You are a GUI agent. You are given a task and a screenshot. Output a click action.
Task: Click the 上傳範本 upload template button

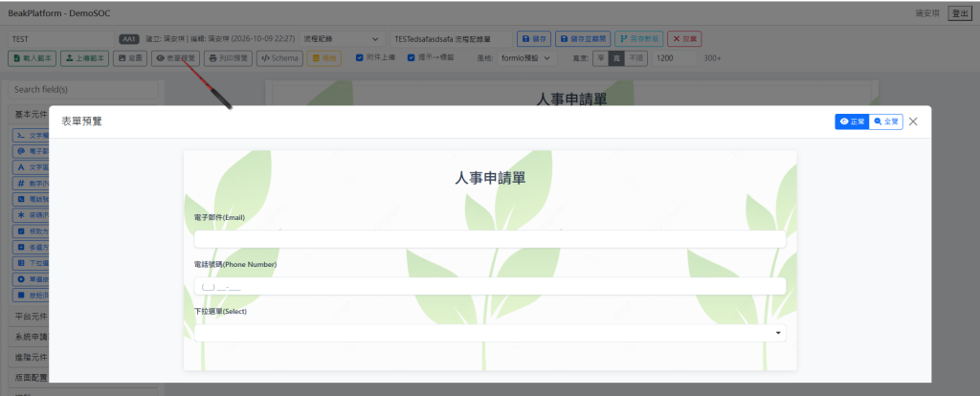click(85, 58)
